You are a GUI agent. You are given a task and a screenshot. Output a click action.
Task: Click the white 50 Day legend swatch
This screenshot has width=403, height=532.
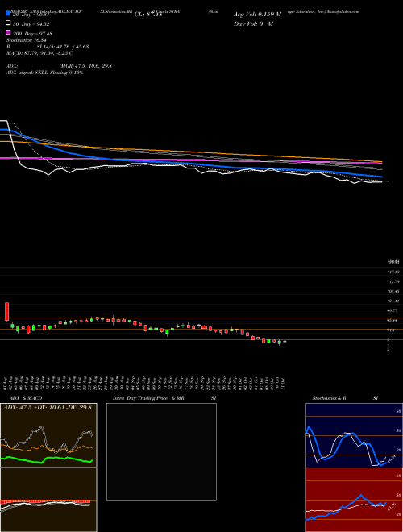(x=8, y=23)
